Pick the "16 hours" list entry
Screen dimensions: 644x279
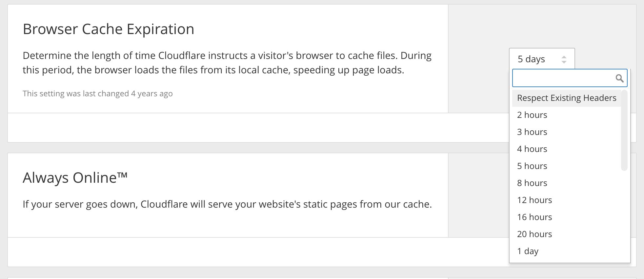pyautogui.click(x=534, y=217)
